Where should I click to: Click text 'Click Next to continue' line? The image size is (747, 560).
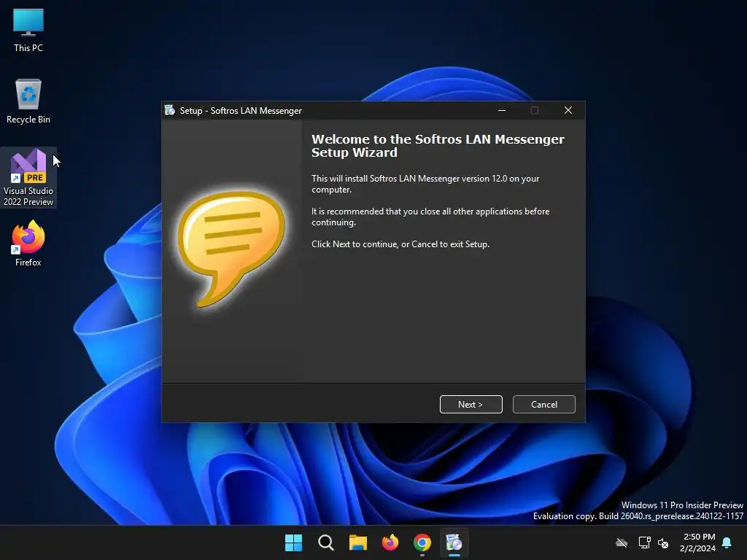tap(400, 244)
